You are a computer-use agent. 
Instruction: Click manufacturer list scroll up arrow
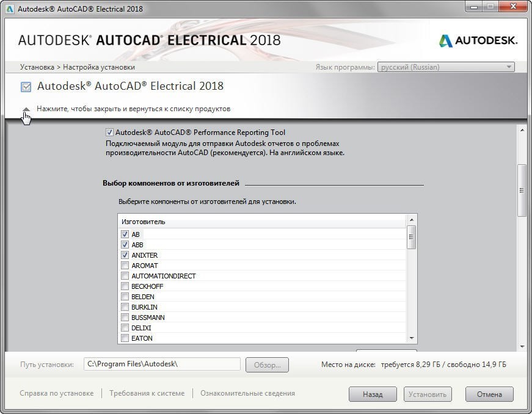point(412,220)
